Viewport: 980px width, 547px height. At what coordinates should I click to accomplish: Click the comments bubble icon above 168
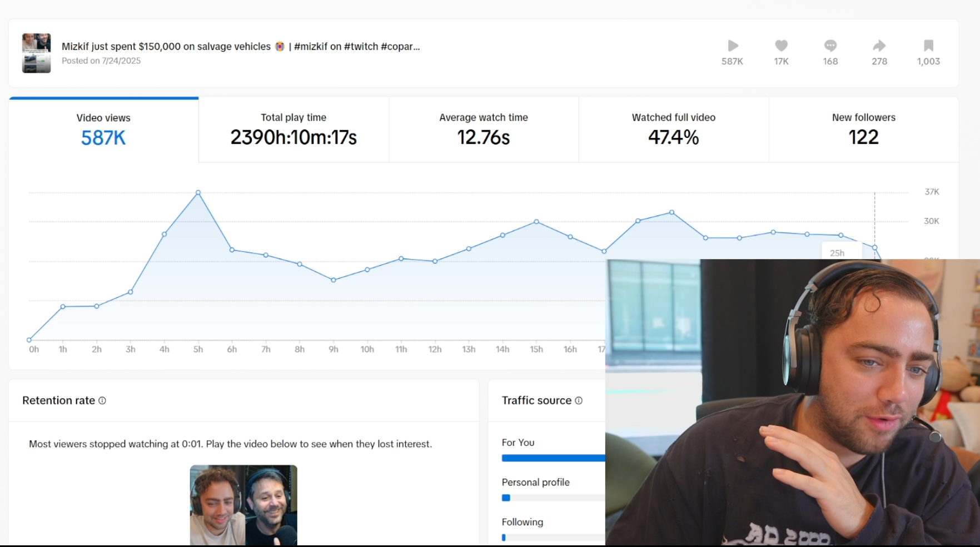click(x=830, y=46)
